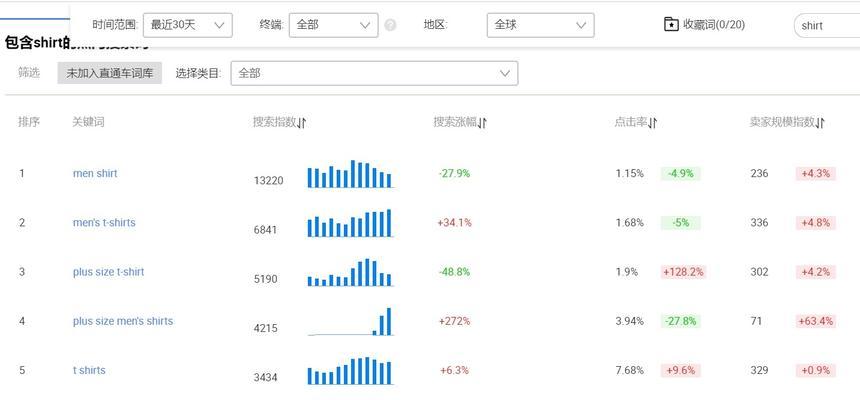This screenshot has width=860, height=400.
Task: Open the 收藏词 folder star icon
Action: [671, 25]
